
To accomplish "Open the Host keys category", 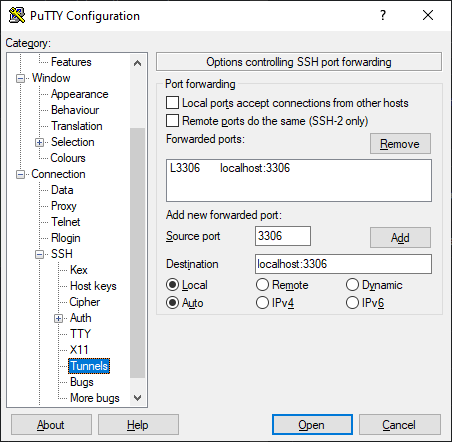I will pyautogui.click(x=93, y=286).
